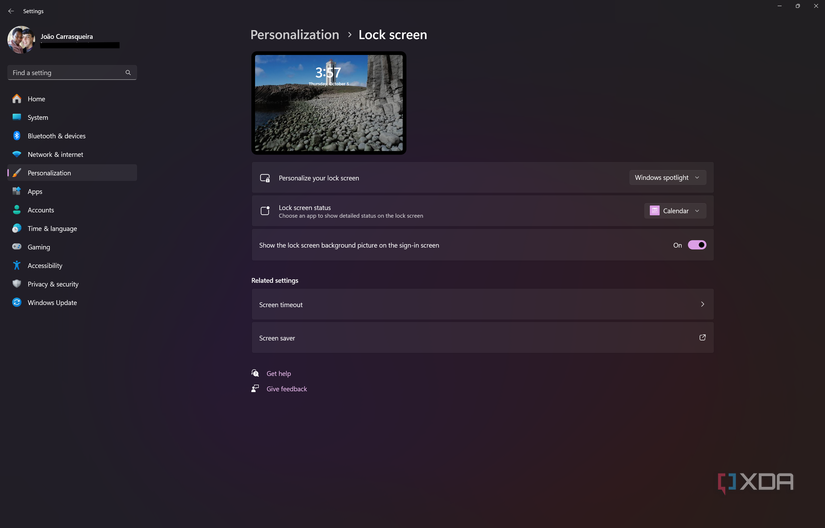Click the Personalization paintbrush icon
Viewport: 825px width, 528px height.
pos(17,173)
